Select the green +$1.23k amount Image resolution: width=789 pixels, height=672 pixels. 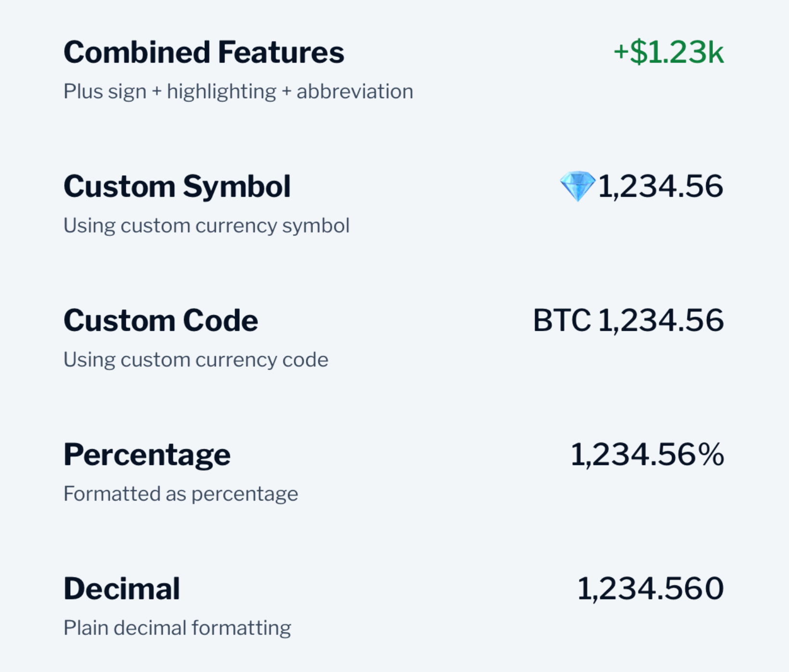(x=668, y=52)
